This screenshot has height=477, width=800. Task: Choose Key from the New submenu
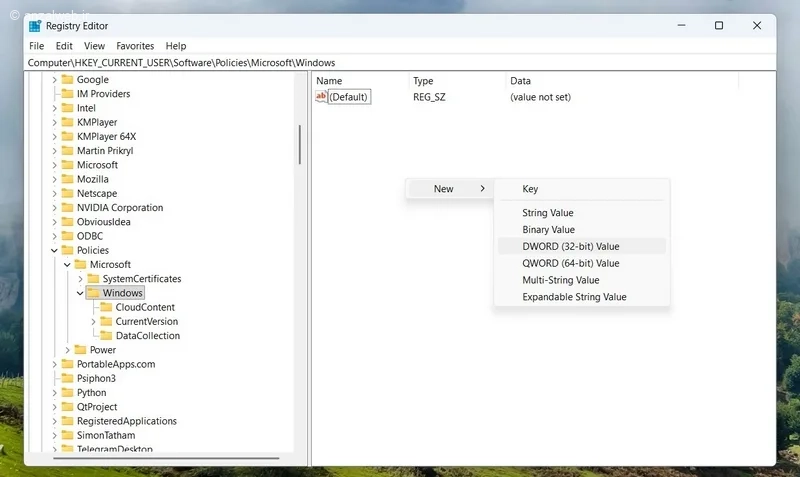tap(582, 189)
